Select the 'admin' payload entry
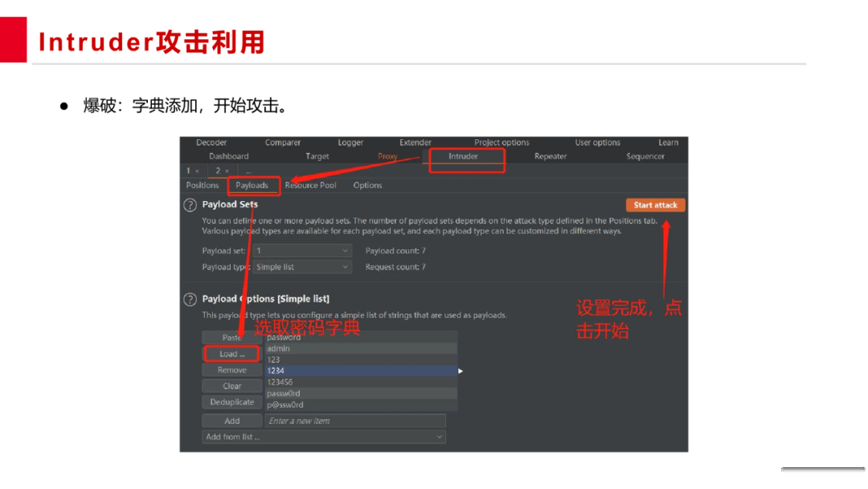Viewport: 868px width, 489px height. (x=361, y=348)
